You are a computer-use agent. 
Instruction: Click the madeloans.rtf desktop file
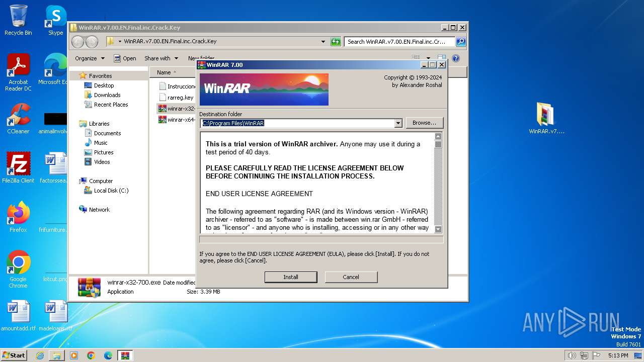click(x=55, y=316)
